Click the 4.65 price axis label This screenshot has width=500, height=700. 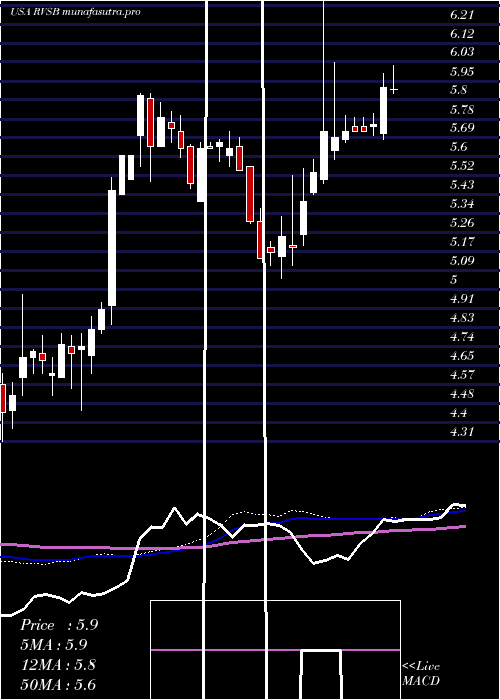point(462,356)
